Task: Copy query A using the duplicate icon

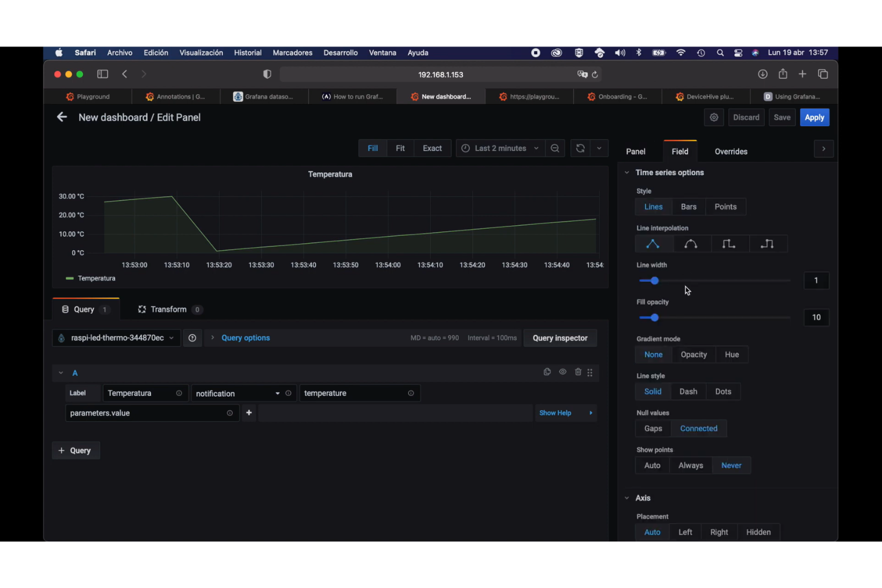Action: coord(547,372)
